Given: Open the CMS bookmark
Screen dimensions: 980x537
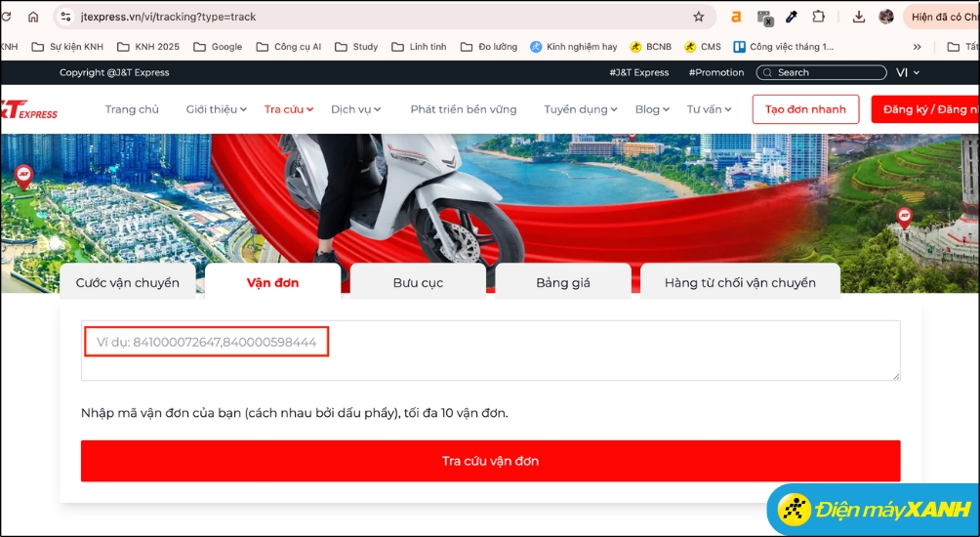Looking at the screenshot, I should pyautogui.click(x=703, y=47).
